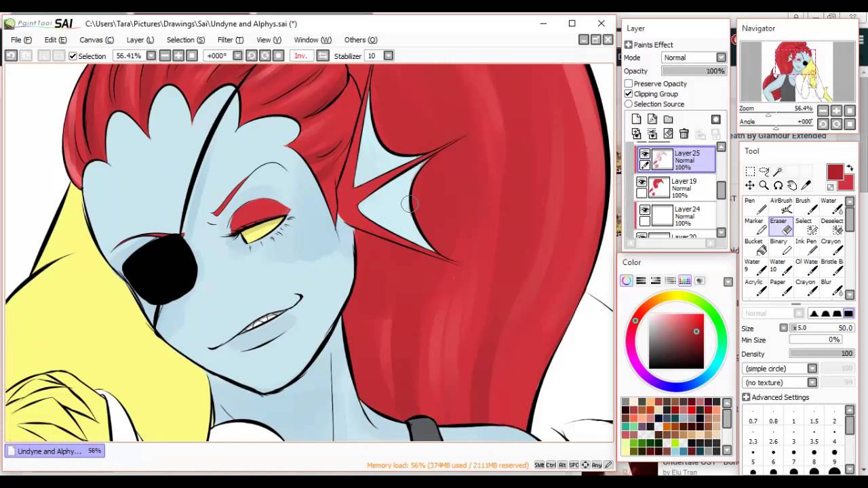This screenshot has width=868, height=488.
Task: Open the brush shape simple circle dropdown
Action: [781, 368]
